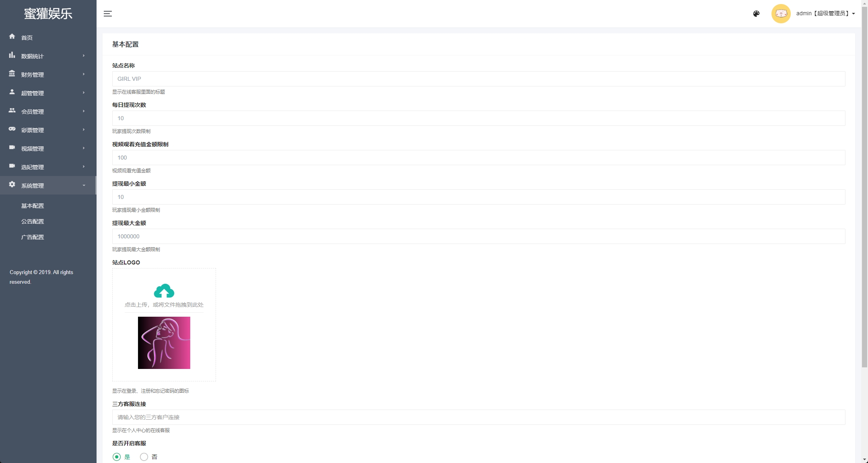Select the 否 radio button to disable 客服
The width and height of the screenshot is (868, 463).
coord(144,456)
